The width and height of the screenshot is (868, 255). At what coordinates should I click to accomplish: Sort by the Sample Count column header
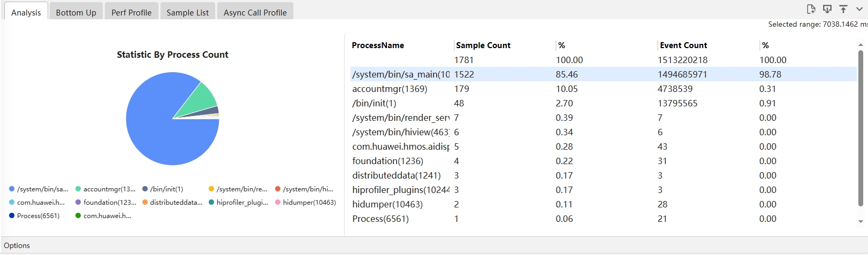[x=483, y=45]
